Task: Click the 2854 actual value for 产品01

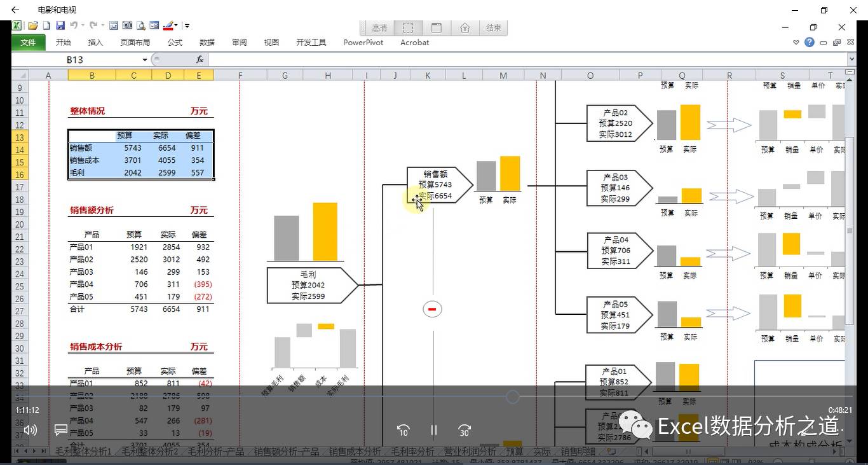Action: (170, 247)
